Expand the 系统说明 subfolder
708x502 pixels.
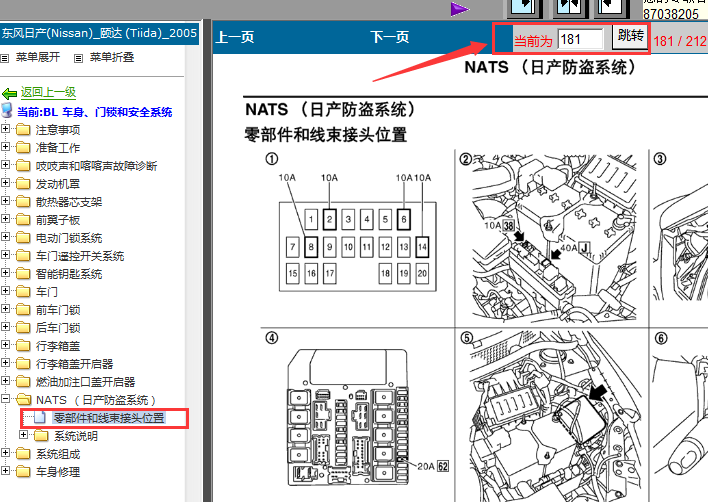tap(23, 435)
